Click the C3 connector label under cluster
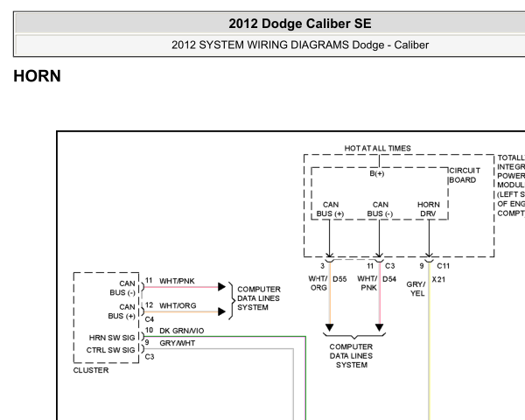 click(150, 357)
